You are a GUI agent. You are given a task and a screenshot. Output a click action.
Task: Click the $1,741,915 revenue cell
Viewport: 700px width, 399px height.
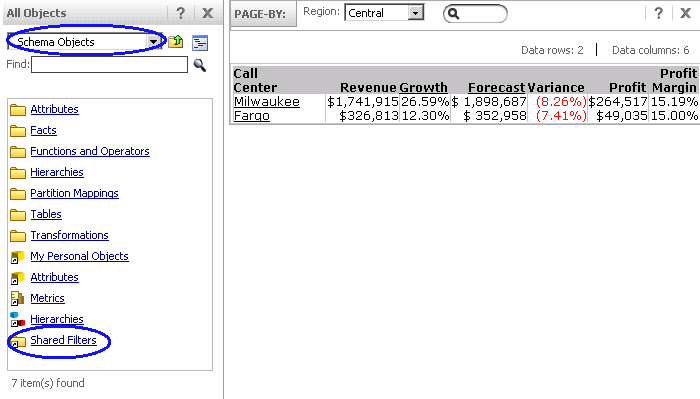362,101
